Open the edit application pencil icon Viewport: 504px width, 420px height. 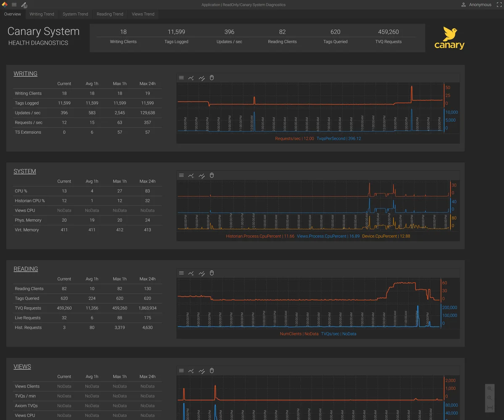24,5
